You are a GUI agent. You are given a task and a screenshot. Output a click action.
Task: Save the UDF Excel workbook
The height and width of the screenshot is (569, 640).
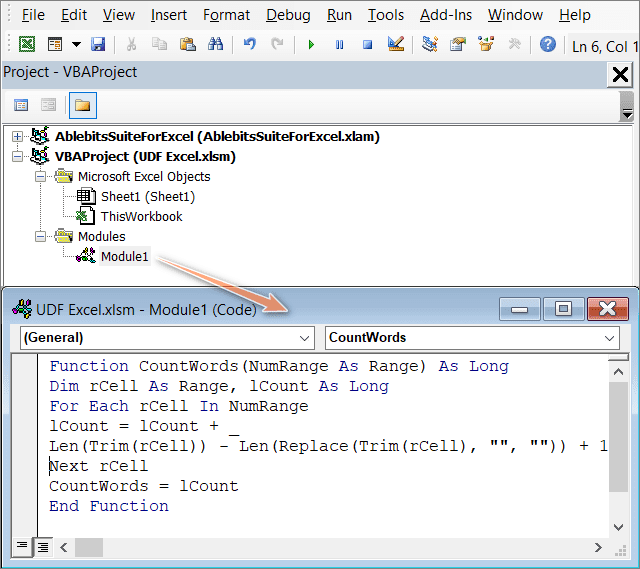tap(98, 45)
